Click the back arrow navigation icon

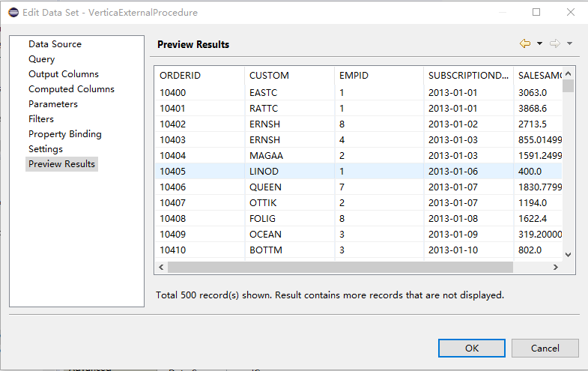[x=525, y=44]
